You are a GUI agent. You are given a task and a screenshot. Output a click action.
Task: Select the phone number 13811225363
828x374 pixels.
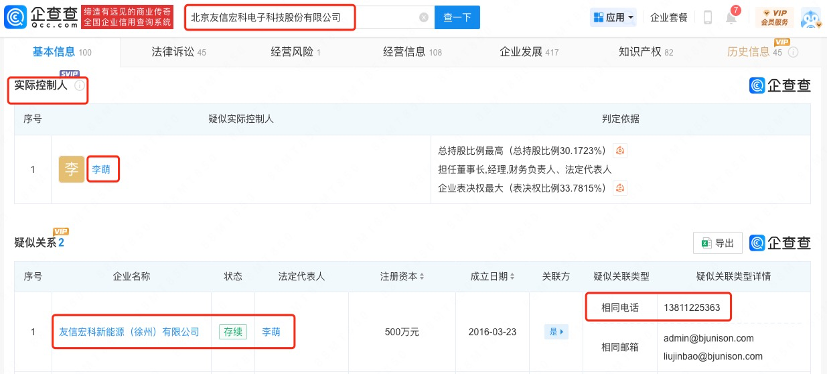pyautogui.click(x=692, y=307)
